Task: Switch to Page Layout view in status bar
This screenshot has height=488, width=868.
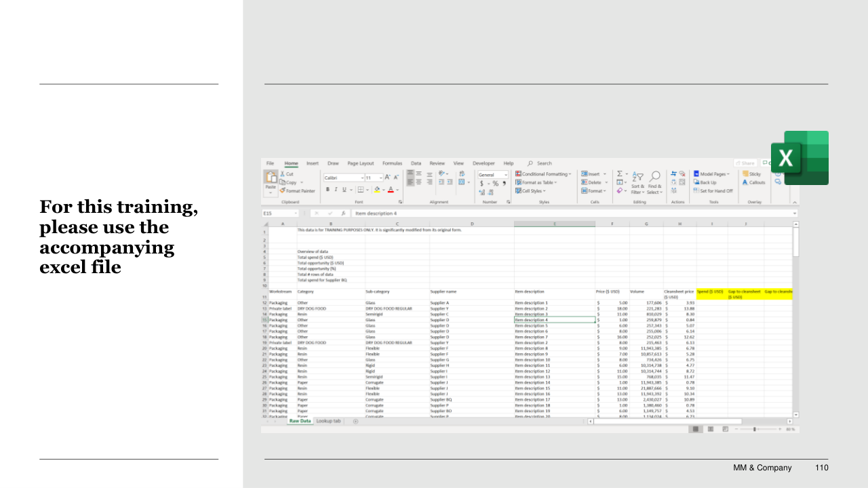Action: 711,429
